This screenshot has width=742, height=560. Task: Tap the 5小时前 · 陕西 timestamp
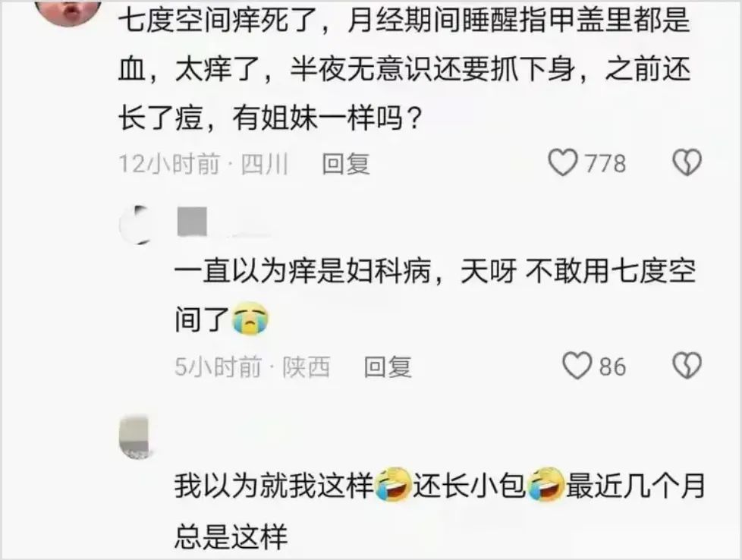click(252, 367)
